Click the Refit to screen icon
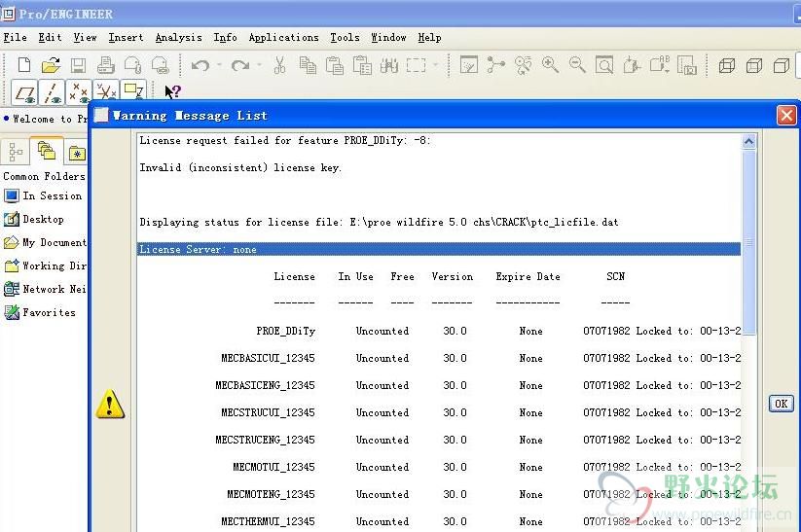 click(x=604, y=65)
